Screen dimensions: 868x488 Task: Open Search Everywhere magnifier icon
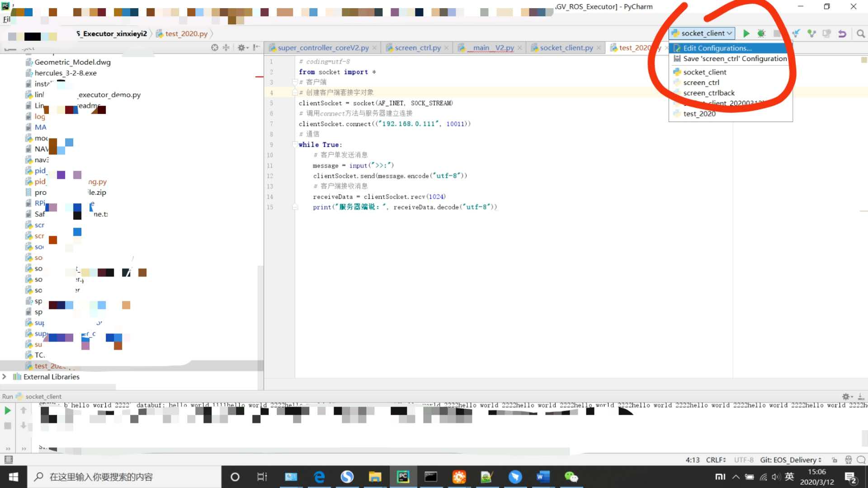click(x=860, y=33)
